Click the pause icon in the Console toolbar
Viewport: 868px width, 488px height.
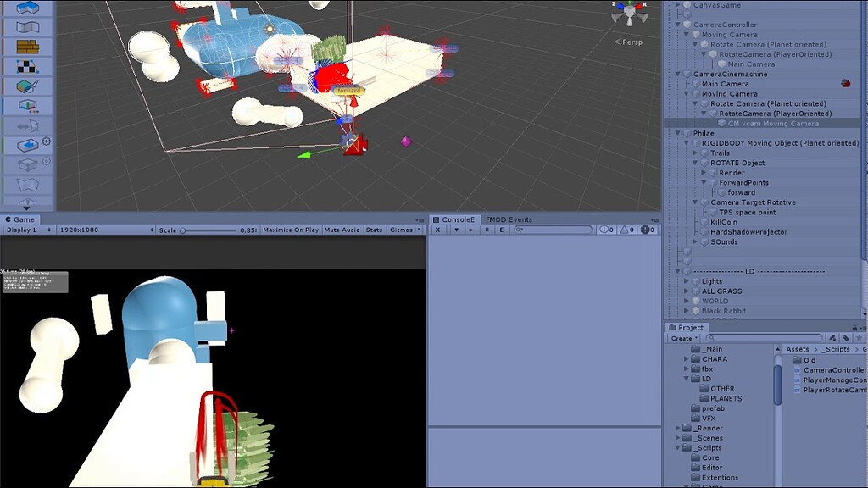[487, 229]
